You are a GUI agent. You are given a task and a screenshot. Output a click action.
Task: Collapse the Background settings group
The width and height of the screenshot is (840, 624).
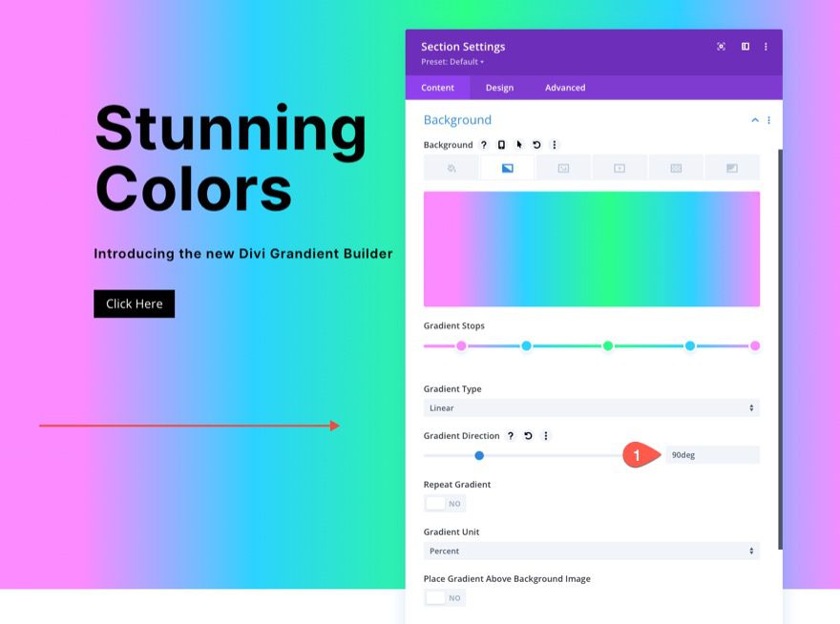[x=755, y=120]
